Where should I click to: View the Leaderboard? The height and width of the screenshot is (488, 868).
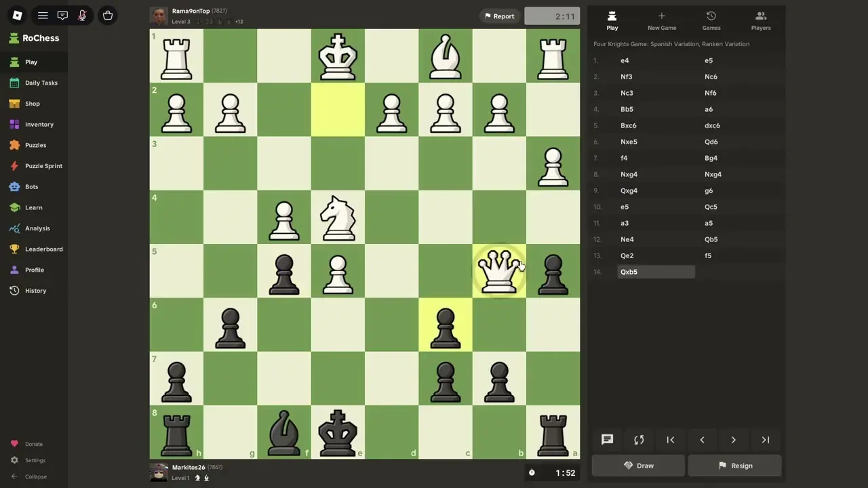click(34, 249)
